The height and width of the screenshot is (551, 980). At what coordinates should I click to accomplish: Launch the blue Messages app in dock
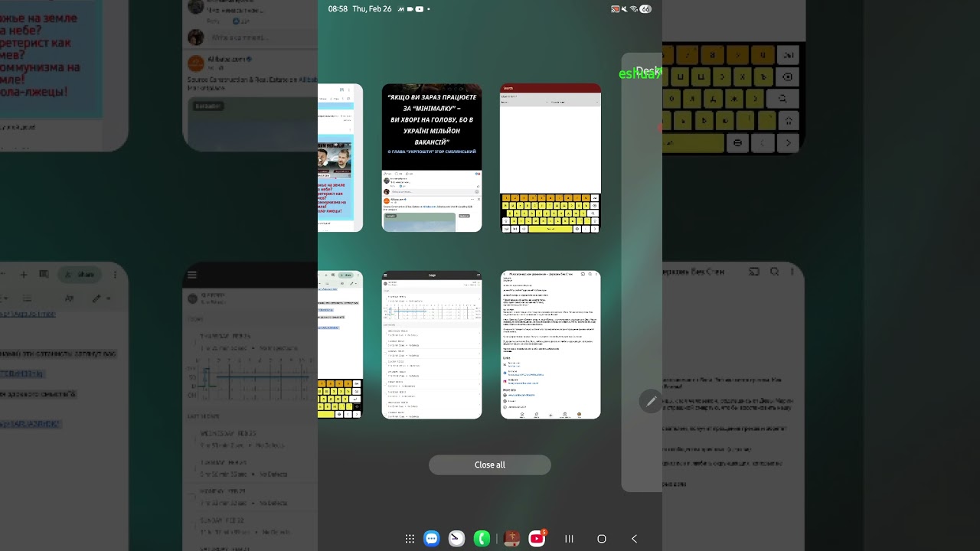click(432, 539)
